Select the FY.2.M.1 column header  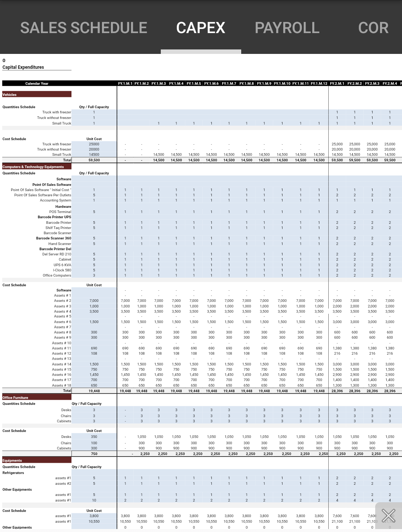337,84
